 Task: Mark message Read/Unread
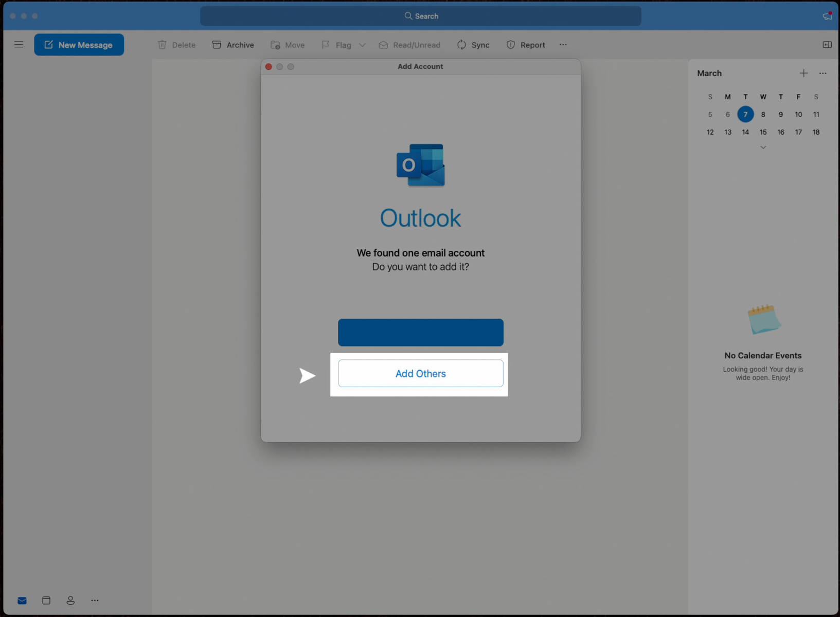409,45
